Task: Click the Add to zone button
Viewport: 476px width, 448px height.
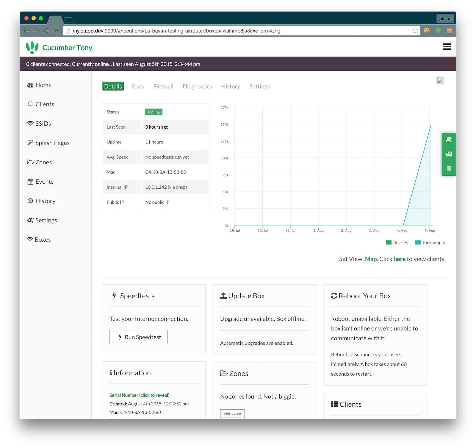Action: click(232, 413)
